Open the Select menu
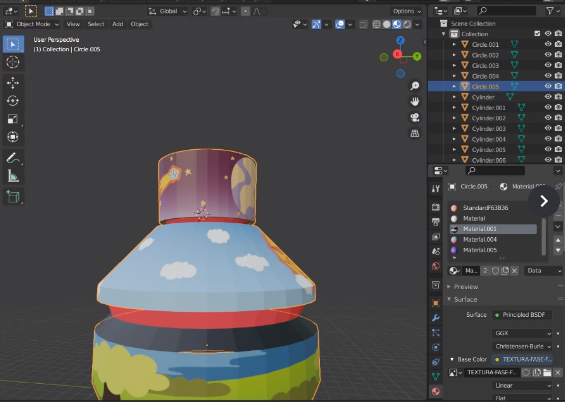Screen dimensions: 565x402 (x=96, y=24)
